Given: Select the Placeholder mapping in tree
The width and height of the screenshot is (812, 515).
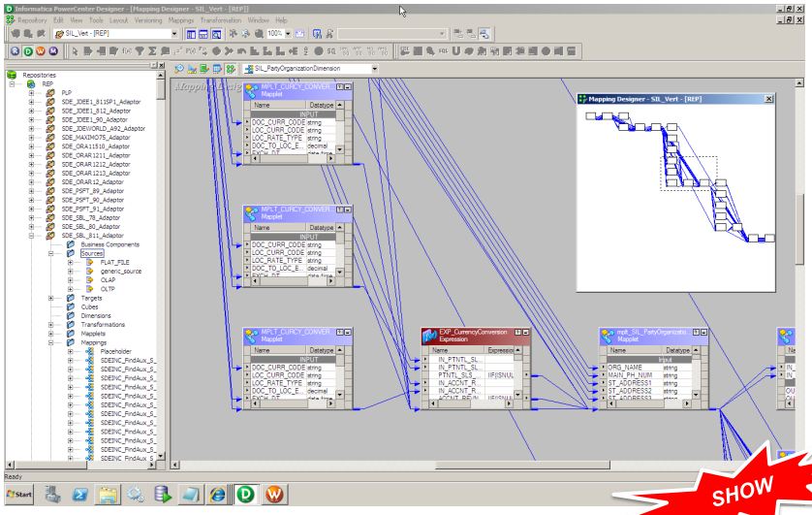Looking at the screenshot, I should coord(115,351).
